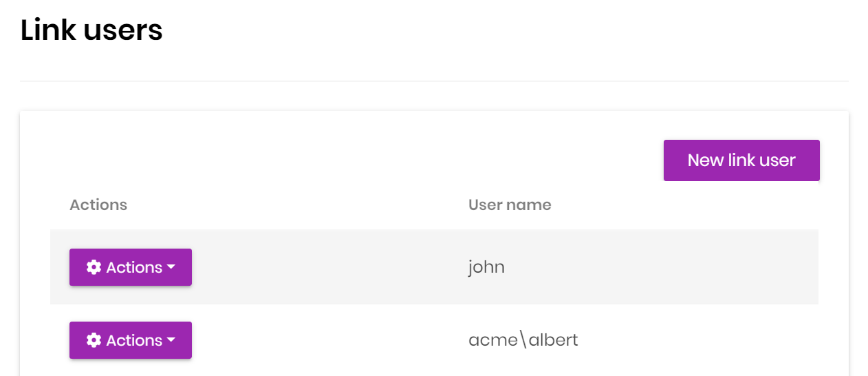The width and height of the screenshot is (868, 376).
Task: Select the acme\albert user name cell
Action: (x=523, y=340)
